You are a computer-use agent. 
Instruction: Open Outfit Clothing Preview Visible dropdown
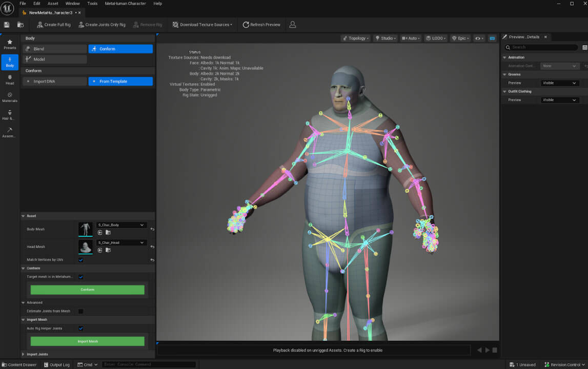559,100
